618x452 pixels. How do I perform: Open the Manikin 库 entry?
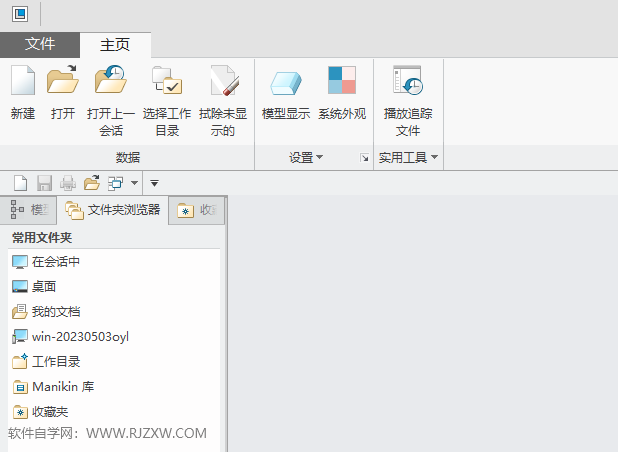(53, 387)
